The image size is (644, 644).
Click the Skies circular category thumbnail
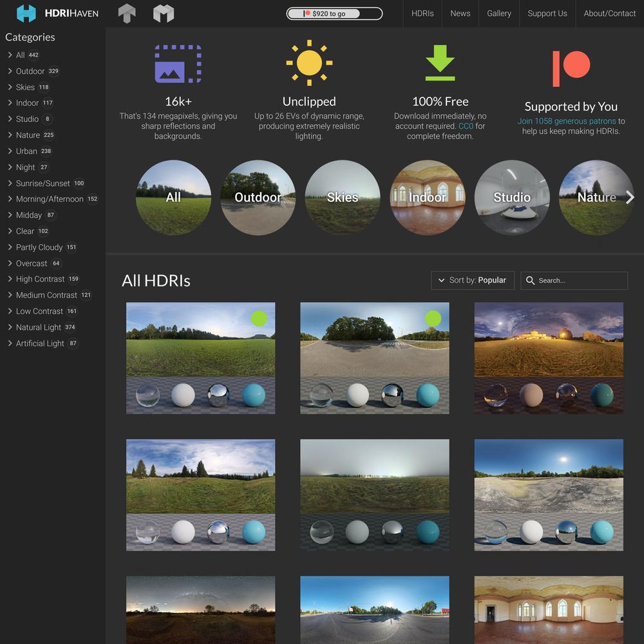343,198
